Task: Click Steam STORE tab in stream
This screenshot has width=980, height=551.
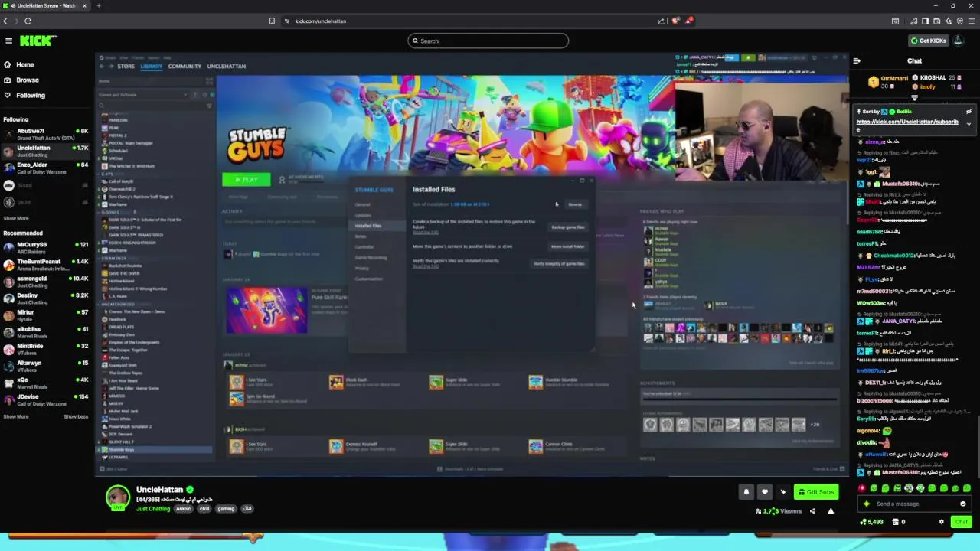Action: coord(126,67)
